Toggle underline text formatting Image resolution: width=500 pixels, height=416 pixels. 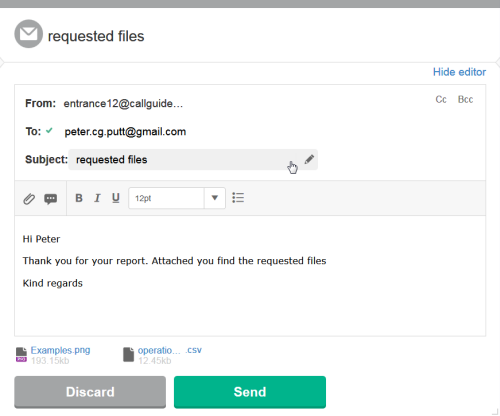(x=116, y=198)
